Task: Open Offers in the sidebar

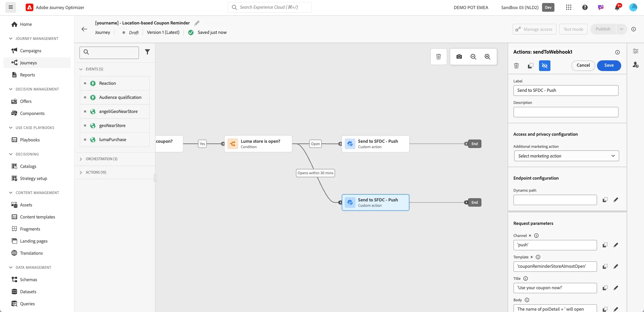Action: [x=26, y=101]
